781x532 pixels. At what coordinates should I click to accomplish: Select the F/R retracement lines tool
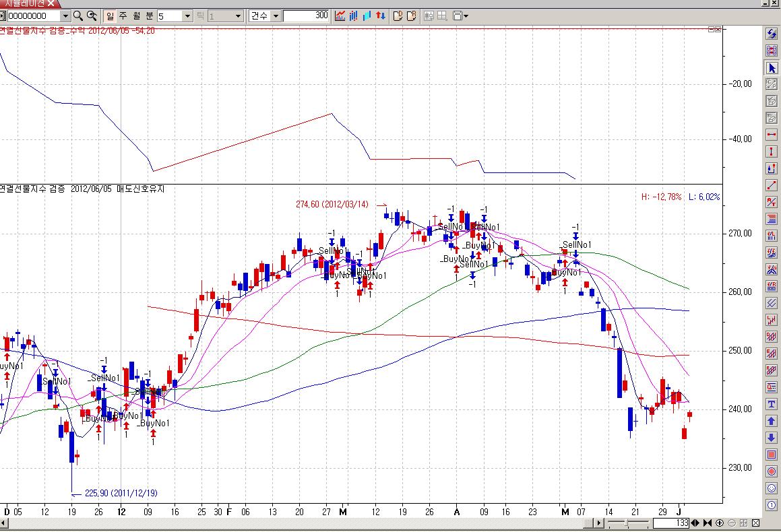pyautogui.click(x=772, y=286)
